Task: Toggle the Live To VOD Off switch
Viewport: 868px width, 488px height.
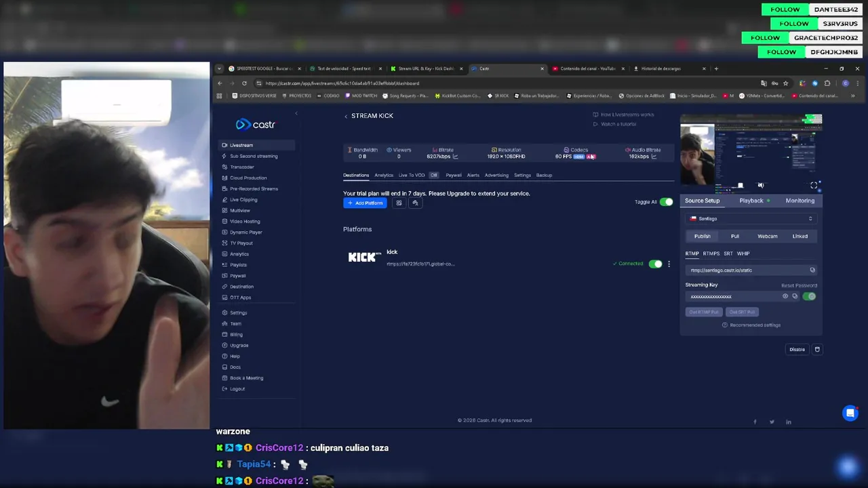Action: point(433,175)
